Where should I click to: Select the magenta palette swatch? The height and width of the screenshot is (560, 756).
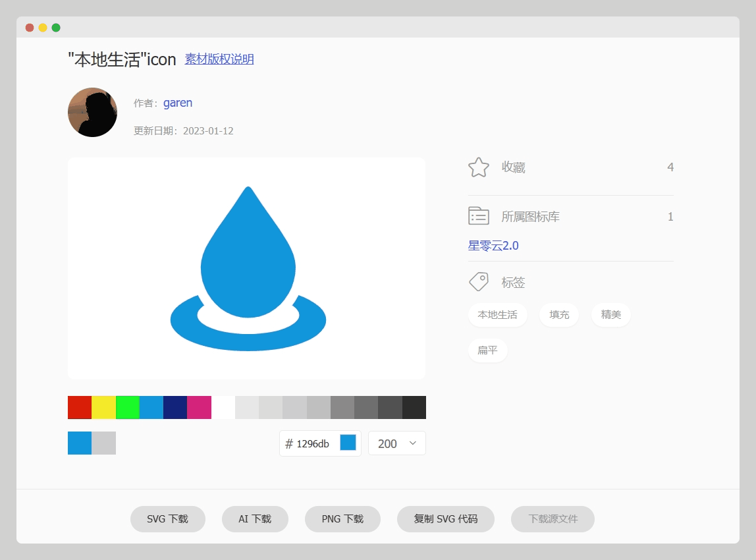click(199, 407)
